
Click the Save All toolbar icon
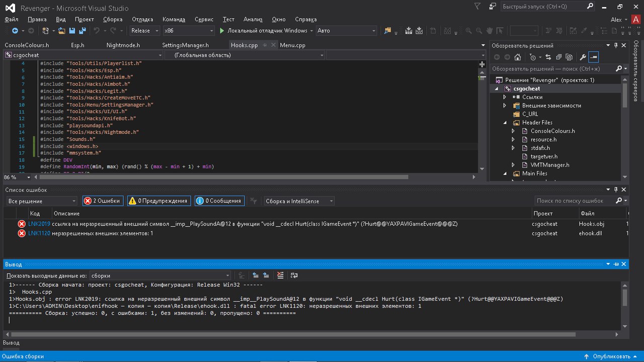coord(82,31)
